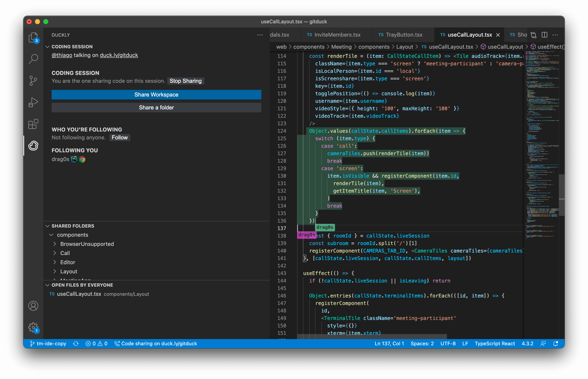Click the Chrome icon next to drag0s
The width and height of the screenshot is (588, 379).
click(x=82, y=160)
